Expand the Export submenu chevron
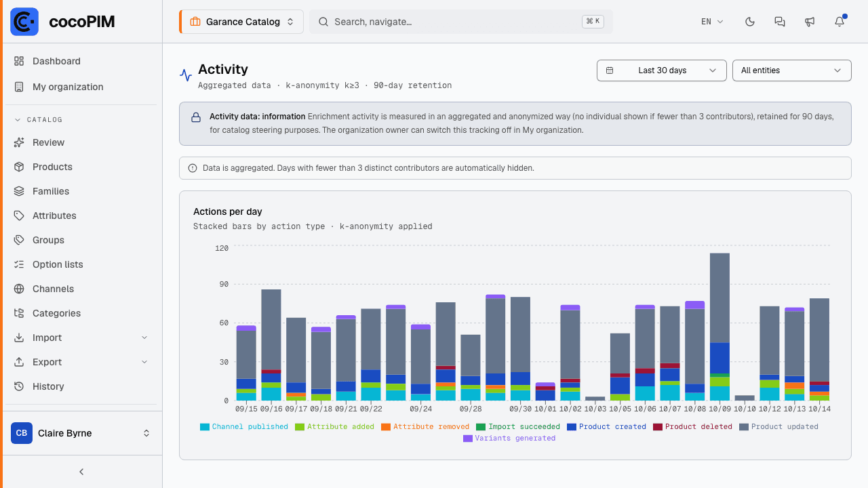 click(144, 362)
